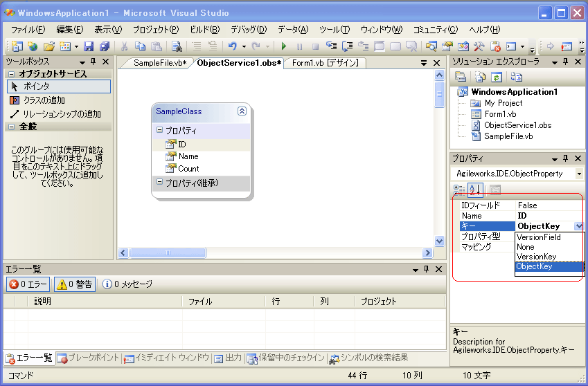Select Form1.vb in Solution Explorer
This screenshot has width=588, height=386.
500,114
